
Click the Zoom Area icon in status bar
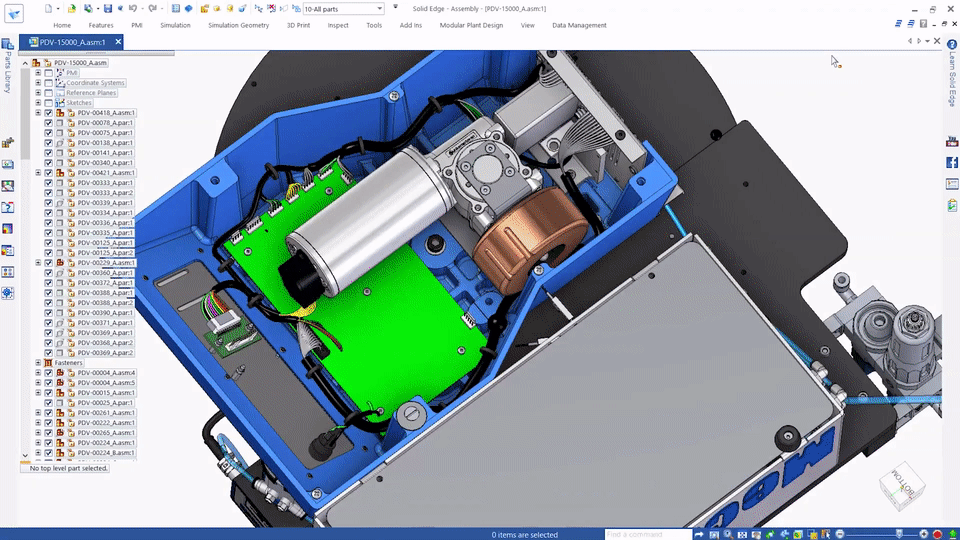pyautogui.click(x=714, y=534)
